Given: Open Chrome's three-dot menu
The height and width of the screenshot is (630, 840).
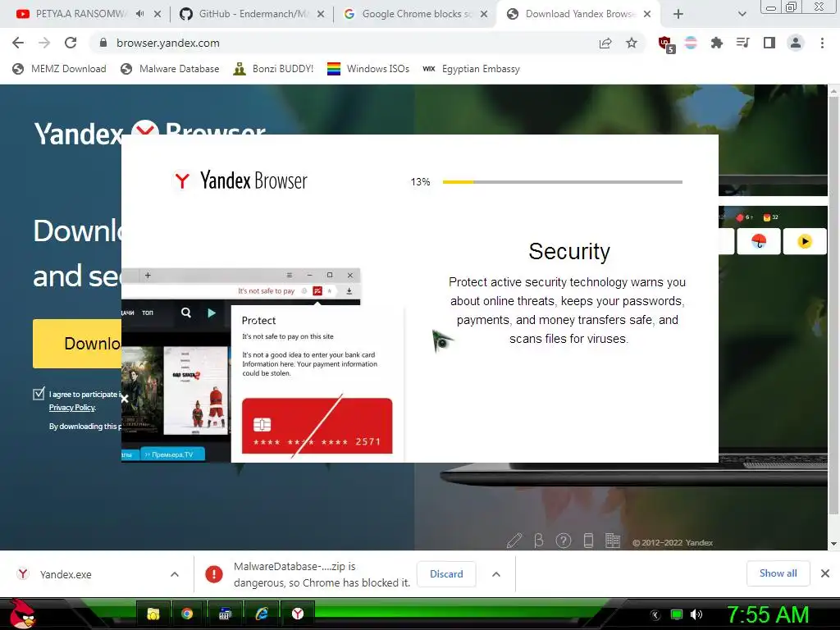Looking at the screenshot, I should [822, 43].
